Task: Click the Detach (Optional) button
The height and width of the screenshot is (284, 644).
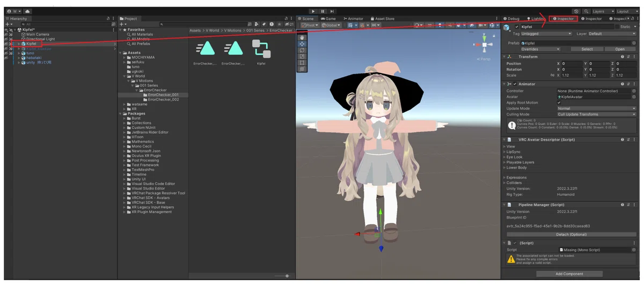Action: tap(570, 234)
